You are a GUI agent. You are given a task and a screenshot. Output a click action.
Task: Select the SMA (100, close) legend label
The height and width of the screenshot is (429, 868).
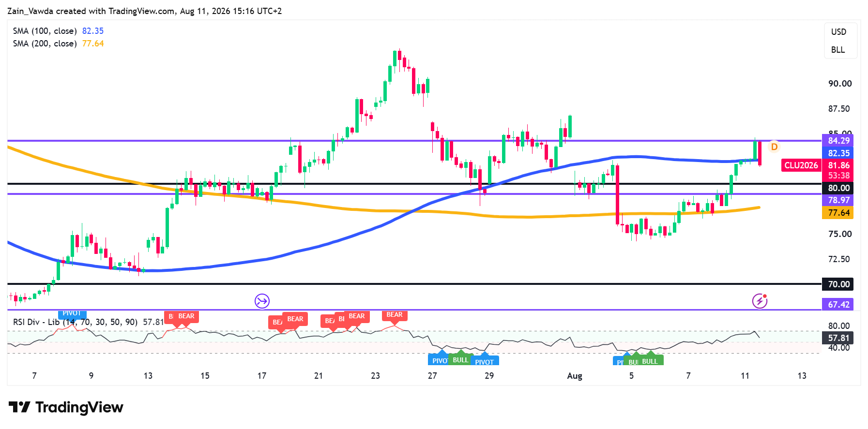coord(45,31)
